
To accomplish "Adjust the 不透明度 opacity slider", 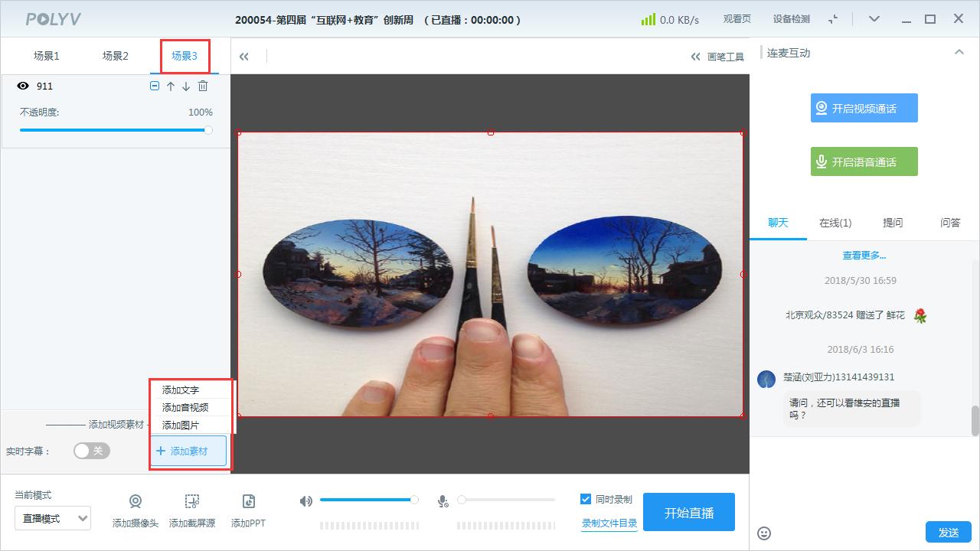I will (116, 130).
